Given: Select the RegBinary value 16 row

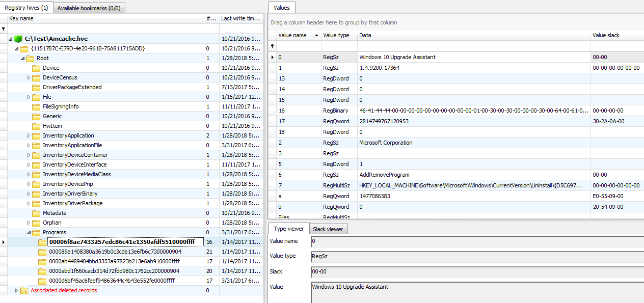Looking at the screenshot, I should tap(455, 111).
